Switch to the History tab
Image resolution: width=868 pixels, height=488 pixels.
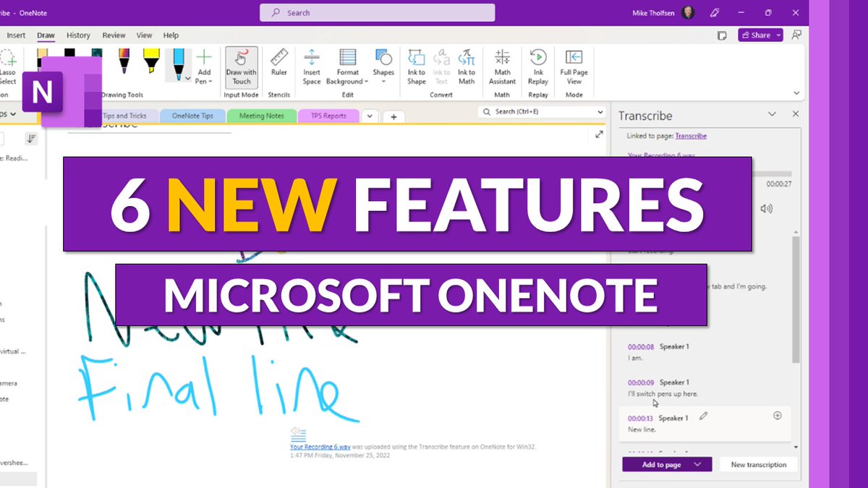(78, 35)
